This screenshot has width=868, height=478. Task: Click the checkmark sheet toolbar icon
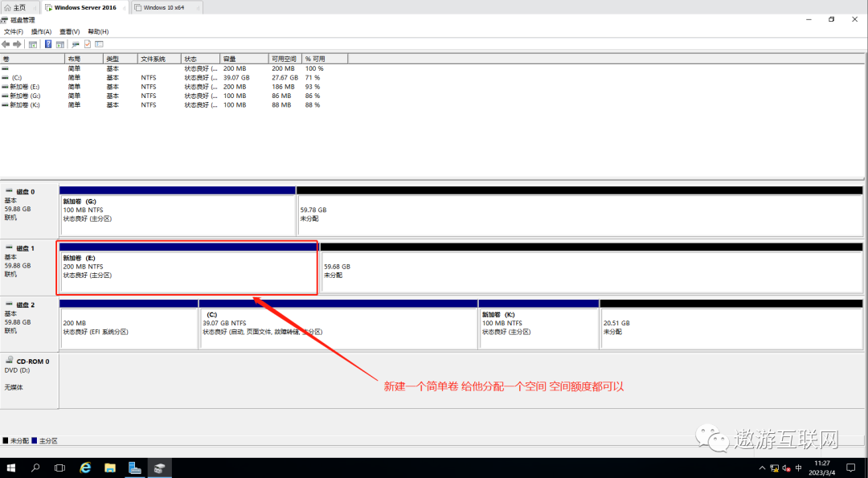point(88,44)
